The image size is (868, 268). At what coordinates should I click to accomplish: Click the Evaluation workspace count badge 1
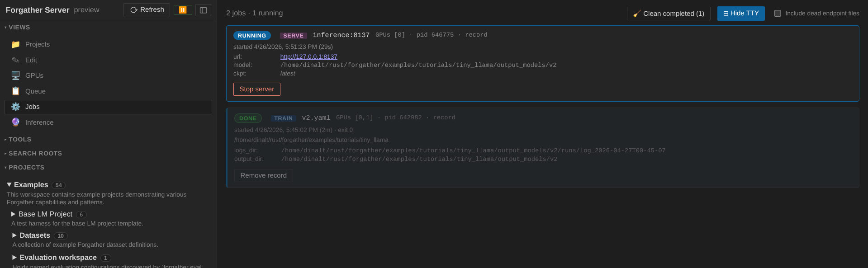point(106,258)
